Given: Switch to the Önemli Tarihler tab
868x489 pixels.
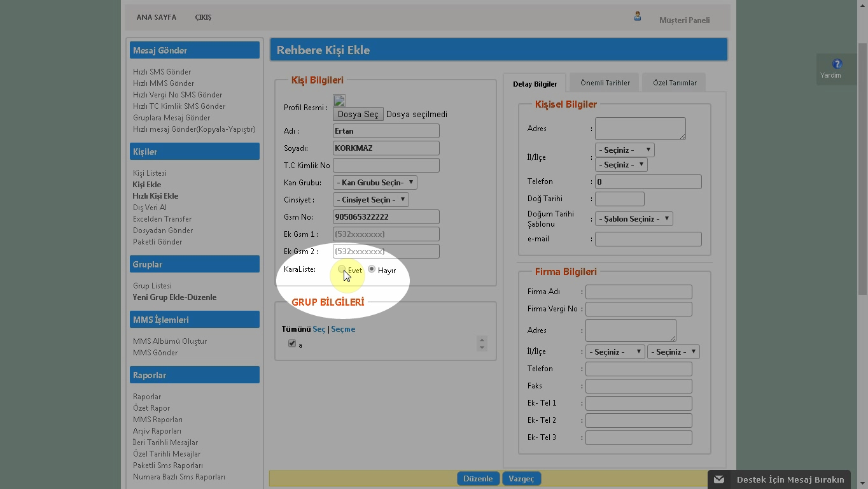Looking at the screenshot, I should 605,83.
